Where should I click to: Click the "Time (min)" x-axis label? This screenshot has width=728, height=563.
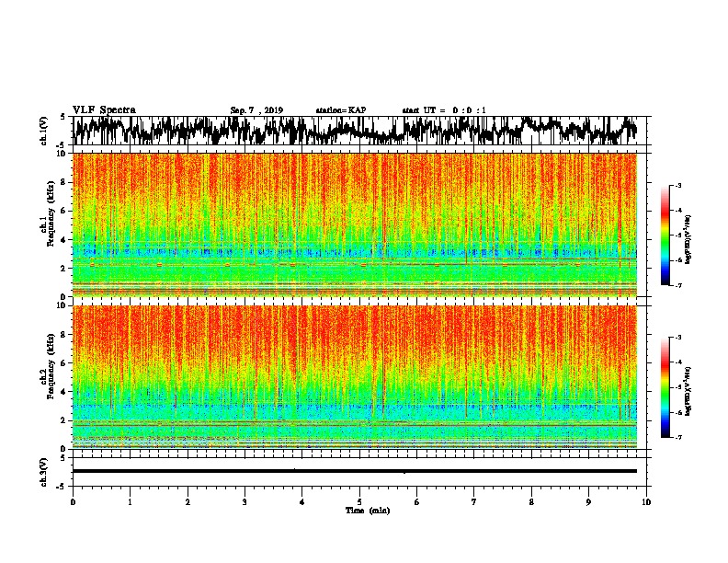(x=368, y=511)
